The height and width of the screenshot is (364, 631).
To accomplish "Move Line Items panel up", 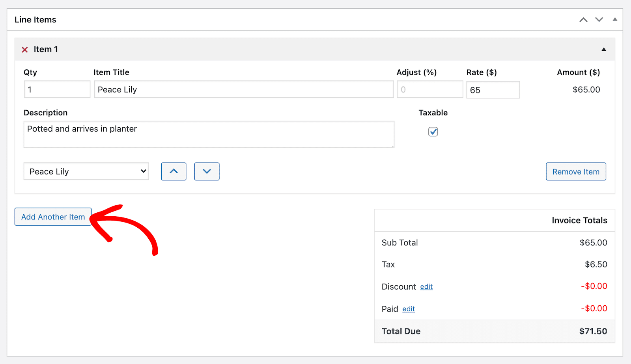I will 583,20.
